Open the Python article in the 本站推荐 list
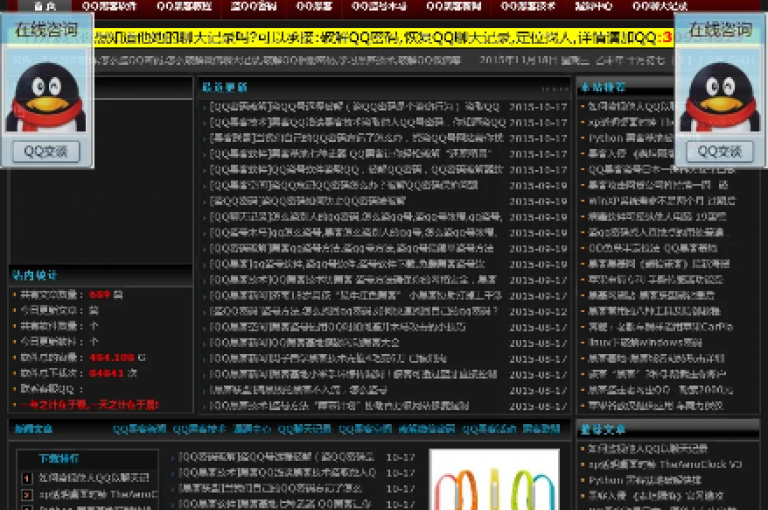768x510 pixels. coord(631,138)
